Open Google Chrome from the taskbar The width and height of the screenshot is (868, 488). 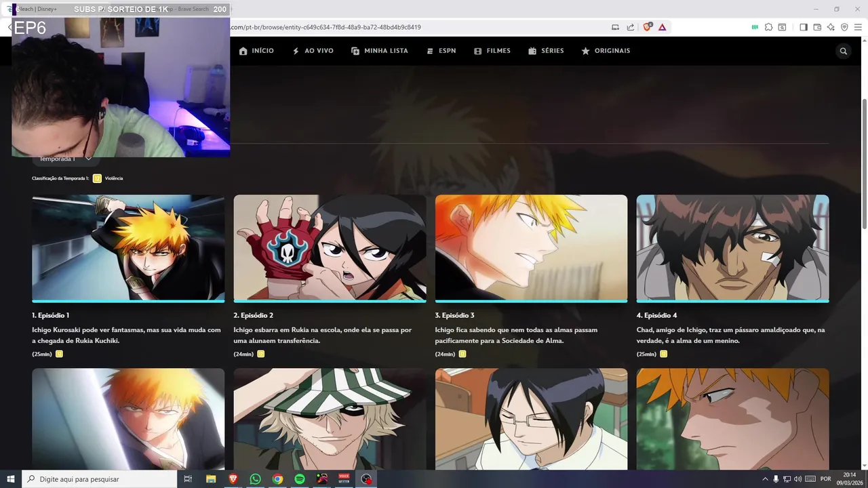point(277,479)
